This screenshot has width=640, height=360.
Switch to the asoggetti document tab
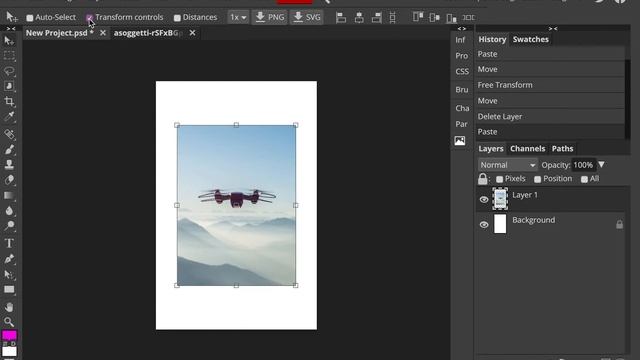[148, 33]
